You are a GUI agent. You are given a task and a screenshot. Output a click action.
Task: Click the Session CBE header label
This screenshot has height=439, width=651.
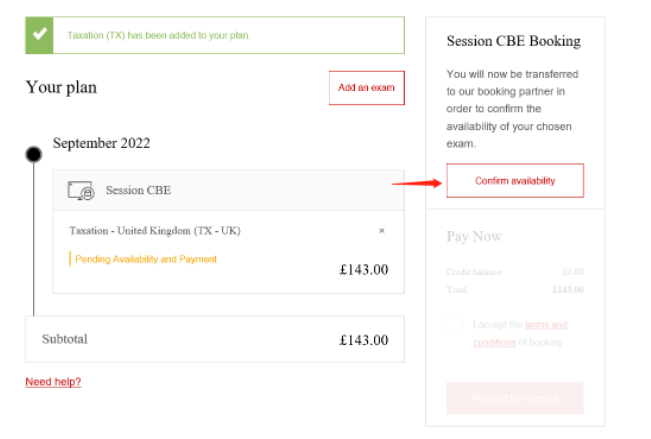click(138, 190)
